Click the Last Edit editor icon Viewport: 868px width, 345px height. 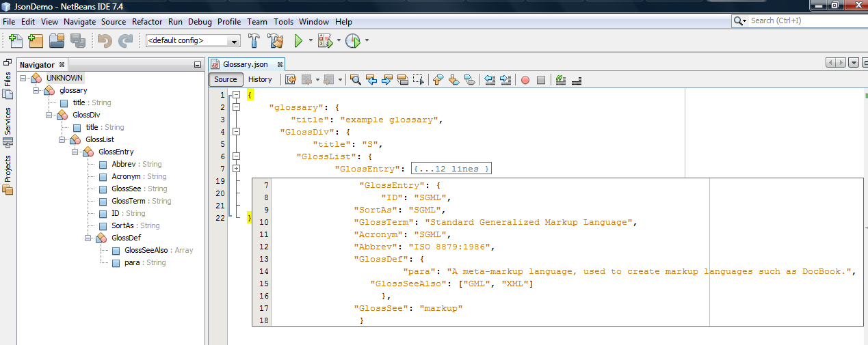coord(290,79)
